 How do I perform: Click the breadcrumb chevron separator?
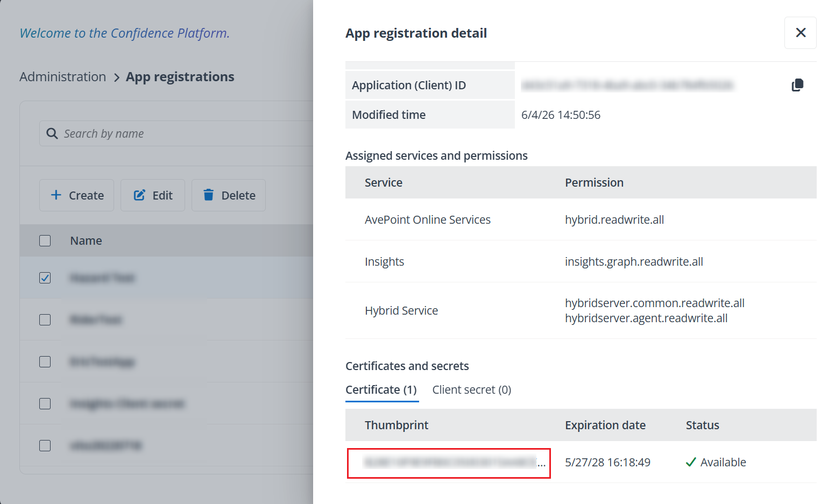(x=117, y=77)
